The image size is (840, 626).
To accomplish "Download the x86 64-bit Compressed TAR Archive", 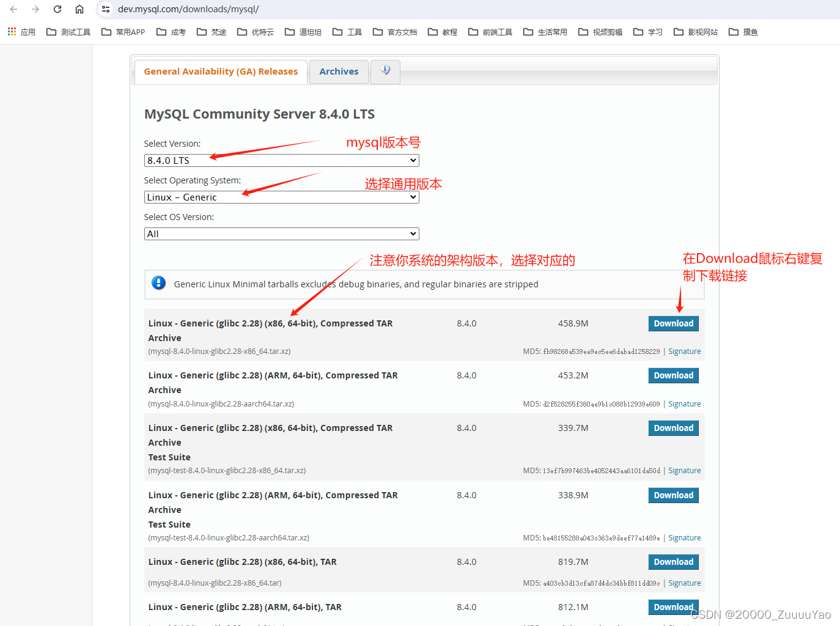I will [x=673, y=323].
